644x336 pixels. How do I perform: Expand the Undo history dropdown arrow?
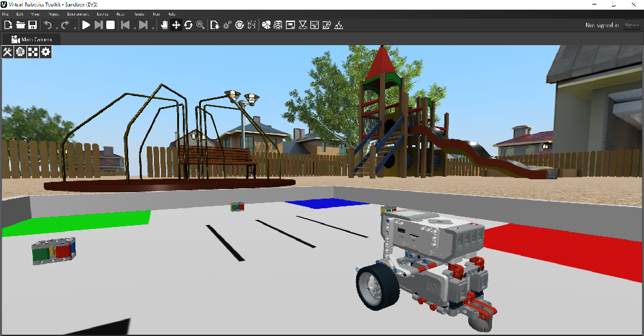[57, 26]
